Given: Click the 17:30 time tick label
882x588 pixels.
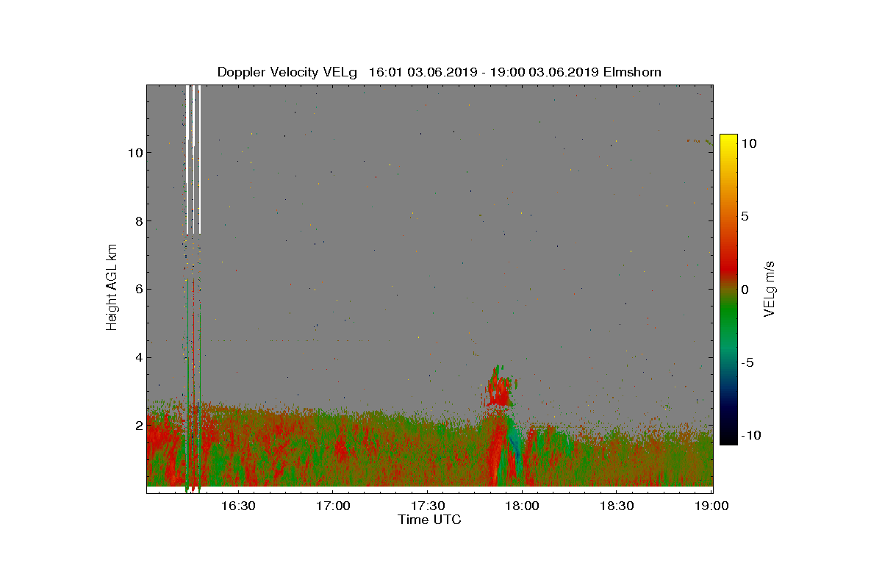Looking at the screenshot, I should coord(428,506).
